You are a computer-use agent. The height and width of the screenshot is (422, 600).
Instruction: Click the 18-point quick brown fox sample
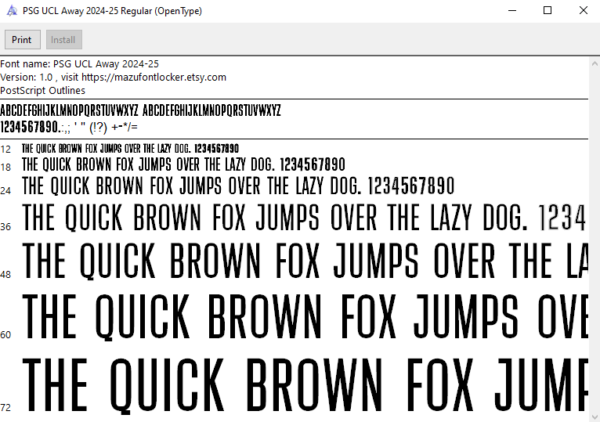click(x=183, y=165)
